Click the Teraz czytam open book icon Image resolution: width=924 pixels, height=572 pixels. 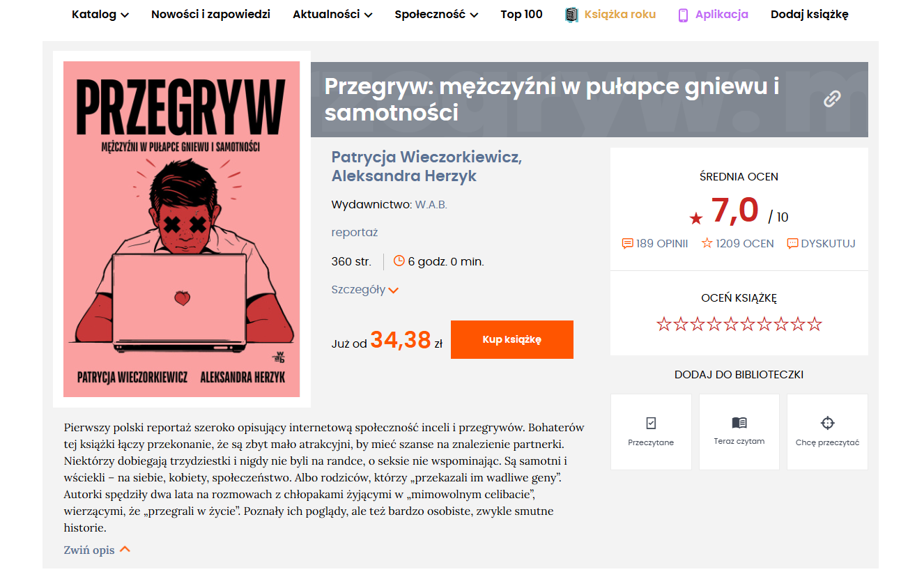click(739, 423)
